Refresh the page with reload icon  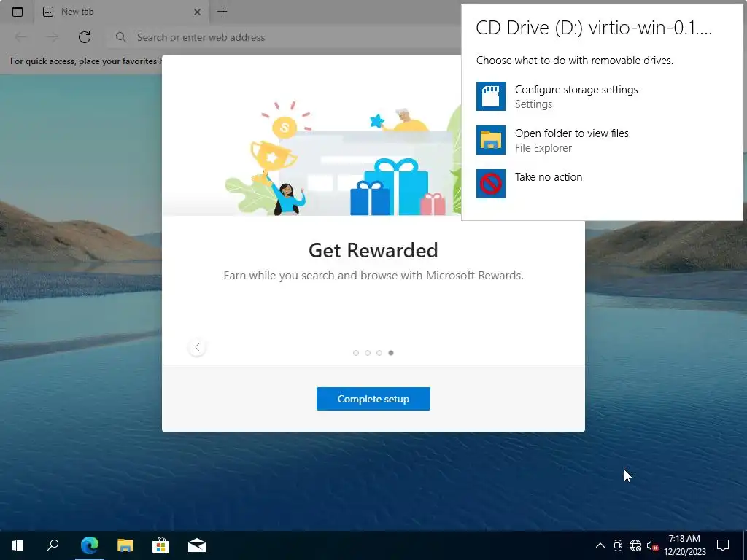[85, 37]
